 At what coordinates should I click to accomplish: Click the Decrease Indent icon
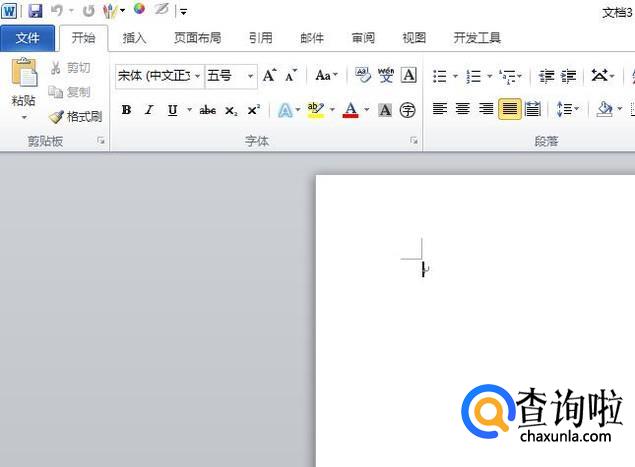coord(546,76)
